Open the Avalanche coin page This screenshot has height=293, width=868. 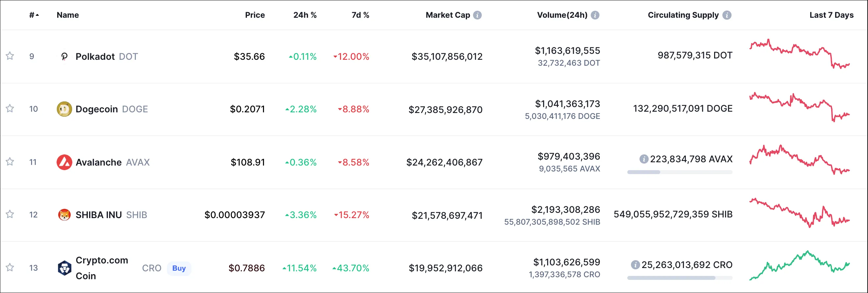pos(98,162)
